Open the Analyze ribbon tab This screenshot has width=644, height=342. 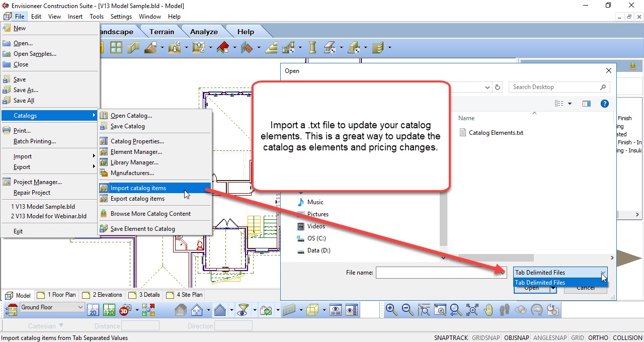point(204,32)
